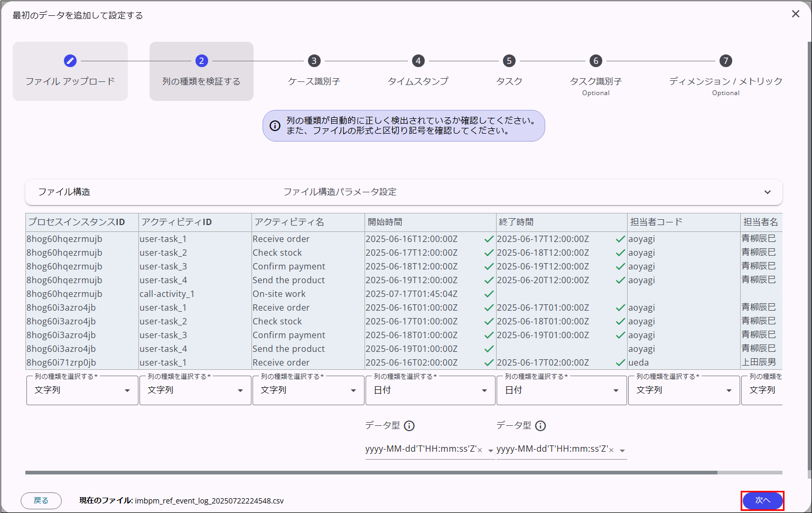This screenshot has height=513, width=812.
Task: Click the 戻る button
Action: click(x=41, y=500)
